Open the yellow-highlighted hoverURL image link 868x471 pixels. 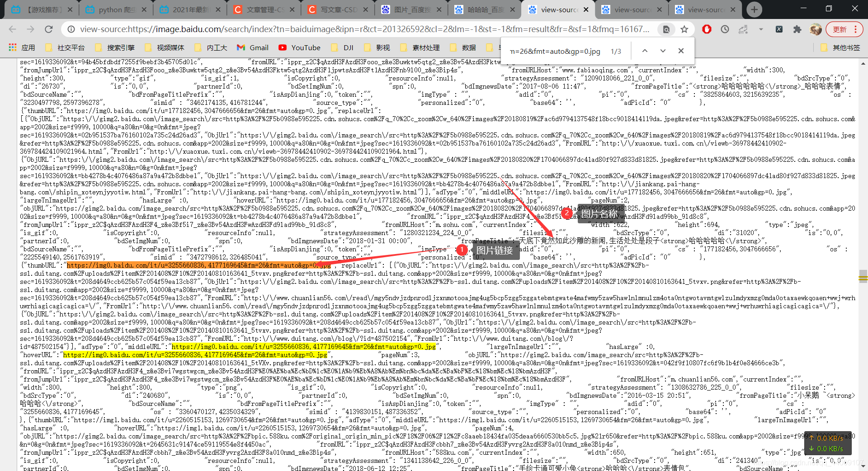coord(195,355)
